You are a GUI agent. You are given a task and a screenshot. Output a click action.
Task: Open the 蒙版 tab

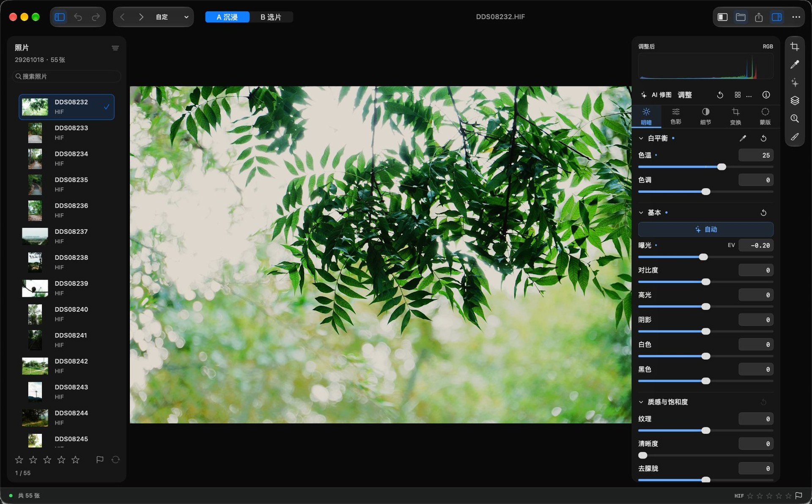pyautogui.click(x=765, y=116)
